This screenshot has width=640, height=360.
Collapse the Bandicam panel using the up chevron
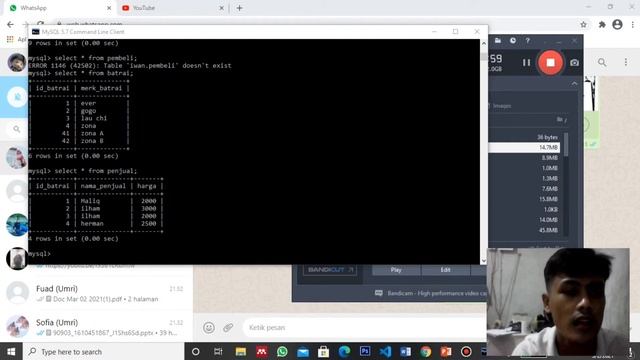coord(574,84)
